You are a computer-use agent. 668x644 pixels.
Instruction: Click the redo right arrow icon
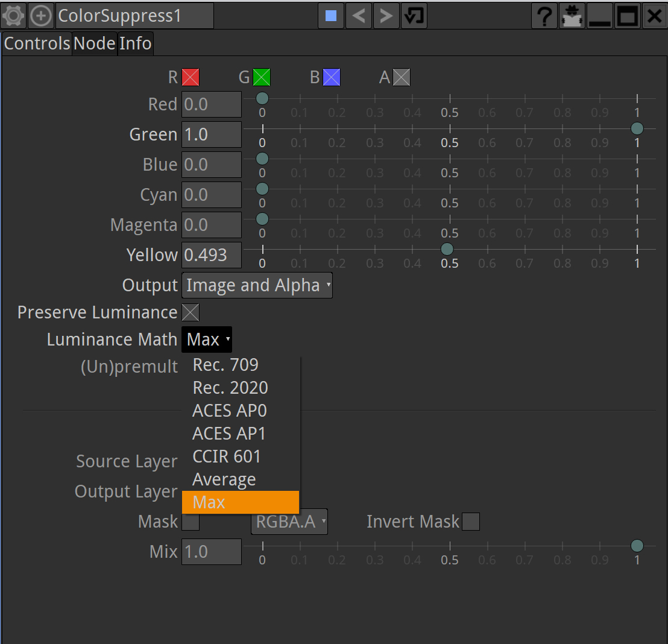(x=386, y=16)
